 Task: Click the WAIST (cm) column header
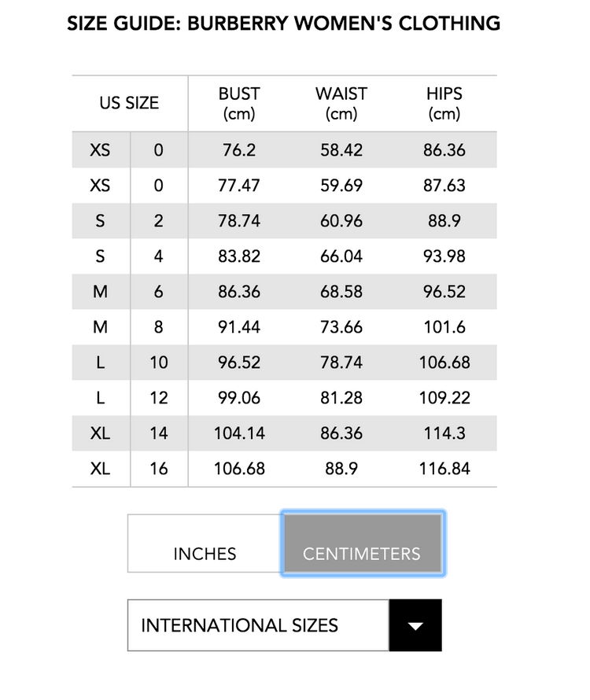point(341,103)
